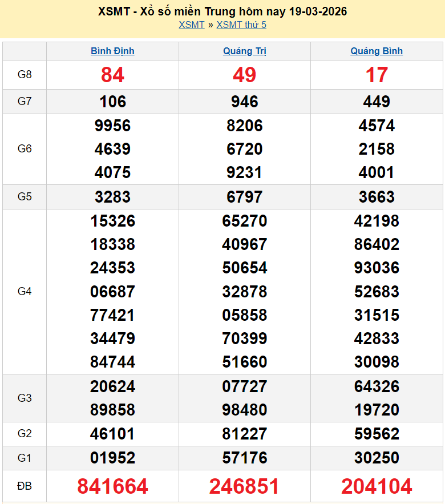Click Bình Định G8 number 84
This screenshot has height=504, width=445.
pyautogui.click(x=112, y=75)
